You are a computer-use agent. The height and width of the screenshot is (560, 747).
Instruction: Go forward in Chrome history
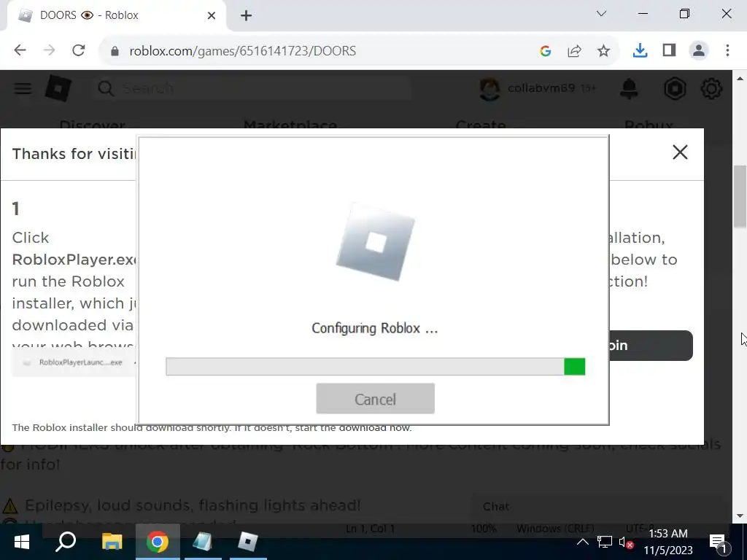(x=49, y=50)
